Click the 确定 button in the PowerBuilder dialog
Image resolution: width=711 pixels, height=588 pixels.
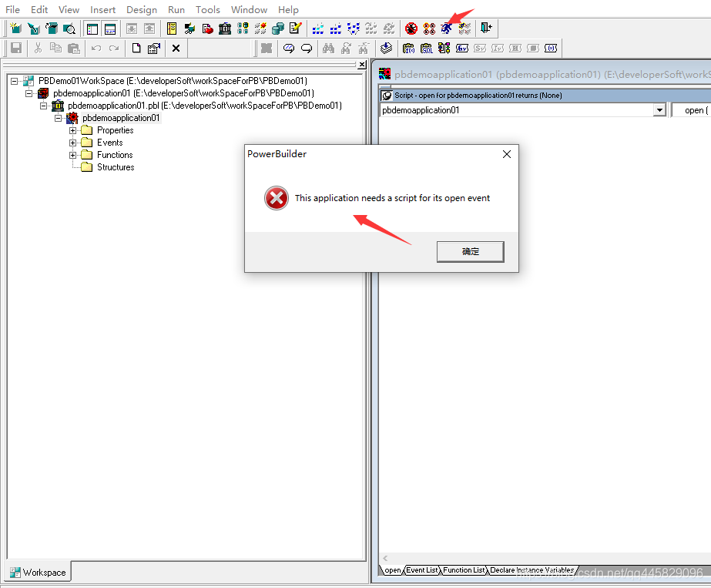[x=470, y=252]
